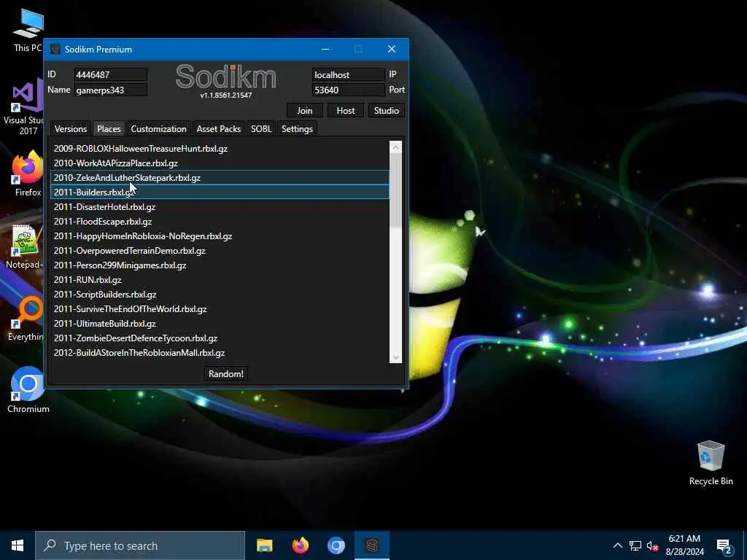
Task: Open This PC desktop icon
Action: click(x=28, y=29)
